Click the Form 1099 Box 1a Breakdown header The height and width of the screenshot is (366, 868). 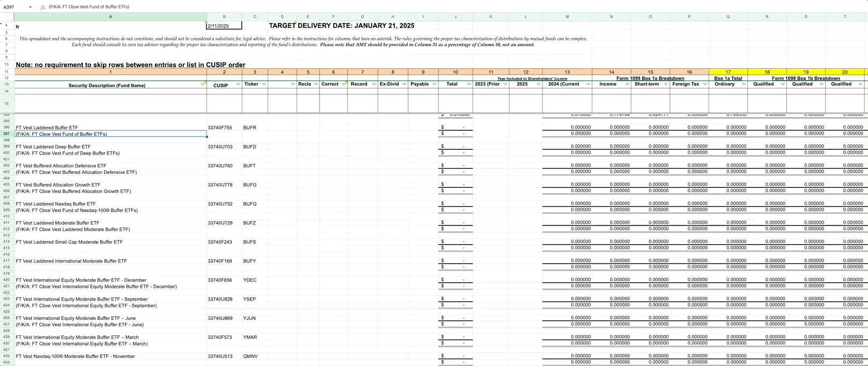(x=650, y=78)
